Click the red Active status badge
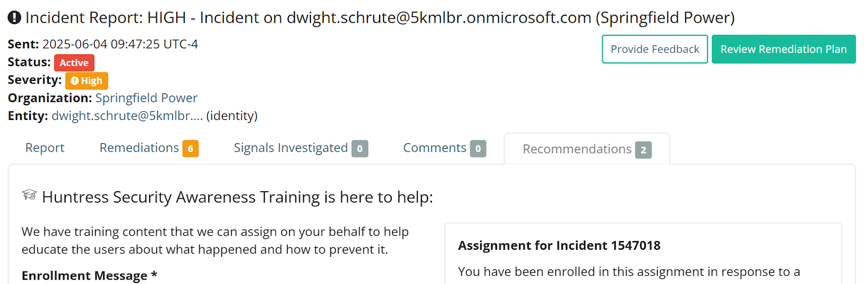The height and width of the screenshot is (284, 868). tap(74, 63)
